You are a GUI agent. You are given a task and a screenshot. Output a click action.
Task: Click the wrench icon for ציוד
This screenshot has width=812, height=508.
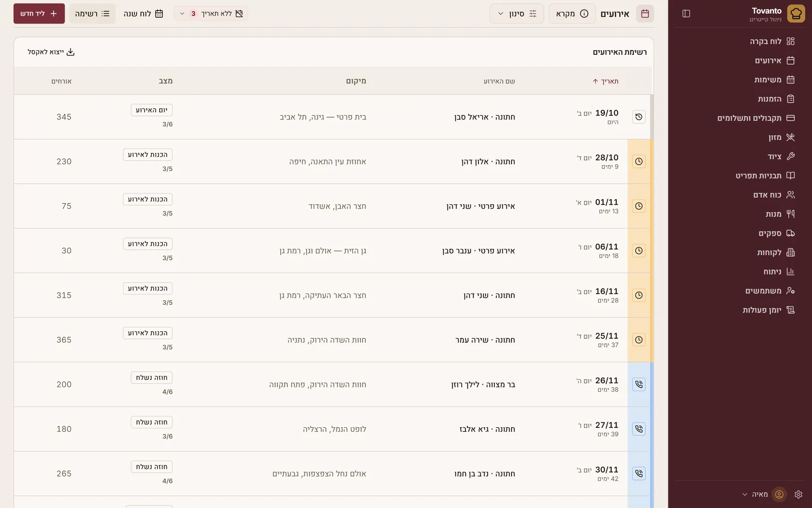(x=790, y=156)
